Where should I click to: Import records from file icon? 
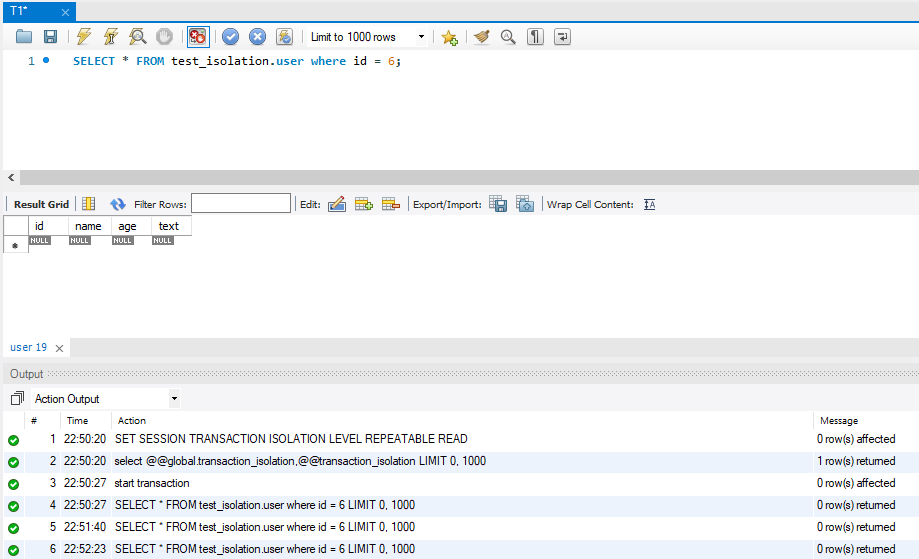pyautogui.click(x=525, y=204)
